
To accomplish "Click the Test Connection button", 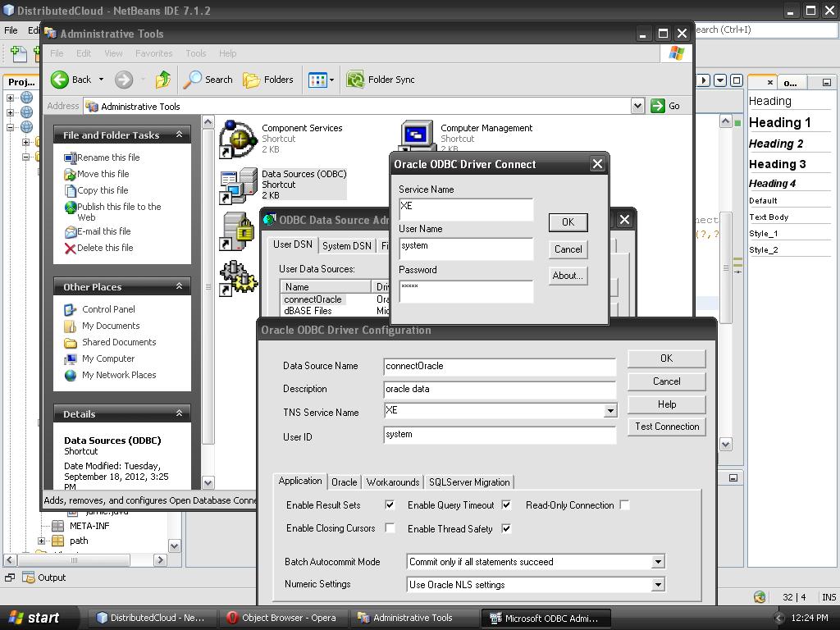I will pos(667,427).
